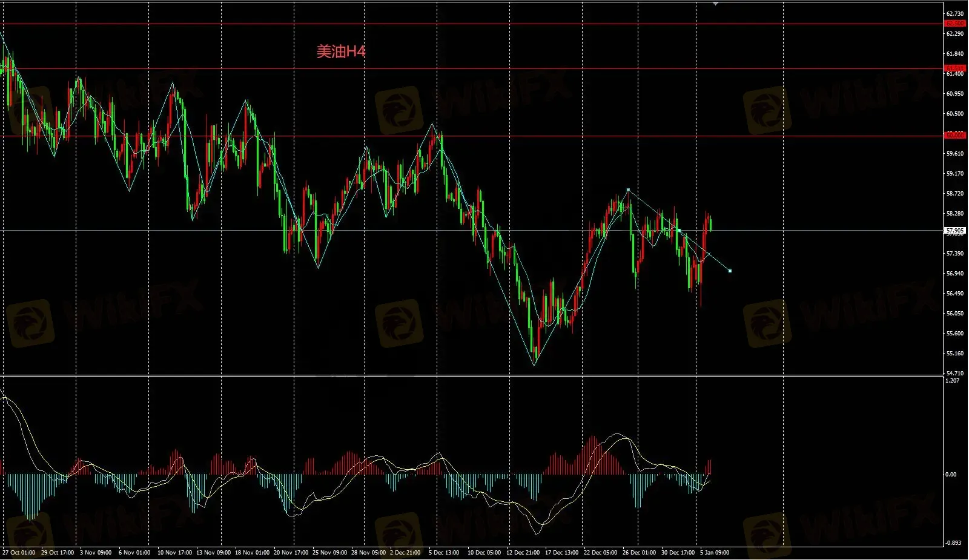Screen dimensions: 969x560
Task: Click the 5 Jan 09:00 time label
Action: pos(715,553)
